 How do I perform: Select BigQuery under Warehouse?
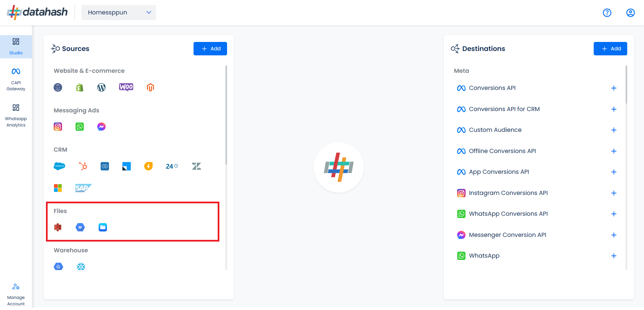(x=58, y=267)
